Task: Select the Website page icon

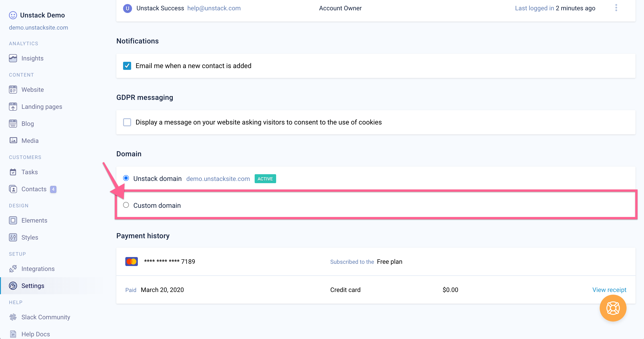Action: coord(13,90)
